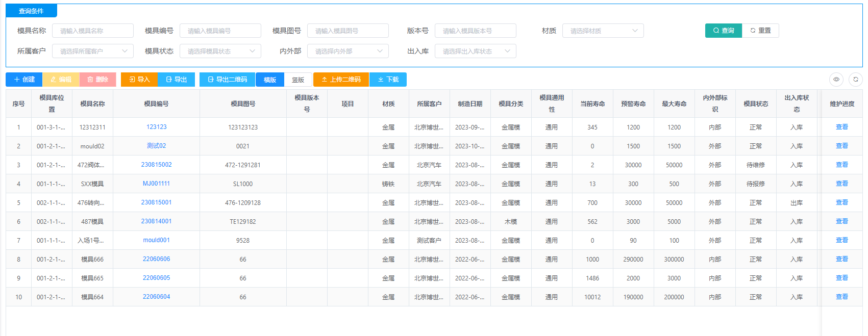The image size is (868, 336).
Task: Open mould number link 230815002
Action: 156,165
